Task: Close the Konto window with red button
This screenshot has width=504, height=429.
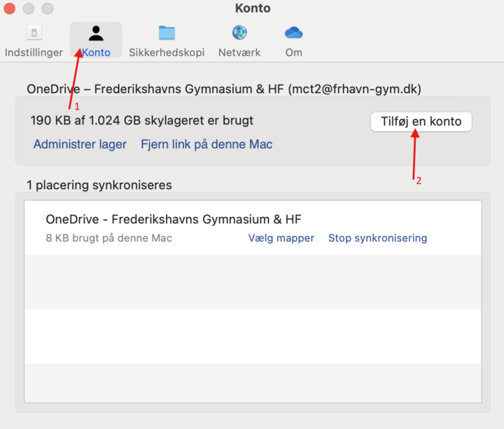Action: pos(10,9)
